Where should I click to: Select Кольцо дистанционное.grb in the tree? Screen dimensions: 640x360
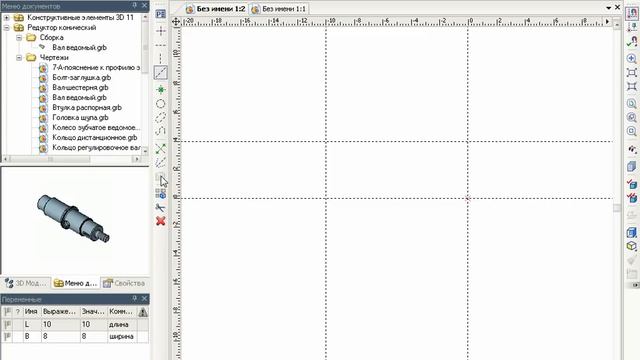point(95,138)
